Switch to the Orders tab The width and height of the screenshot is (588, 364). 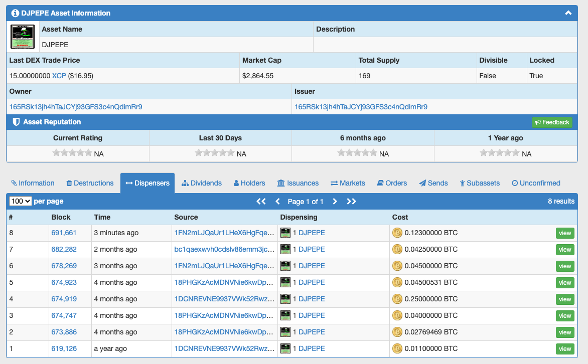click(392, 183)
